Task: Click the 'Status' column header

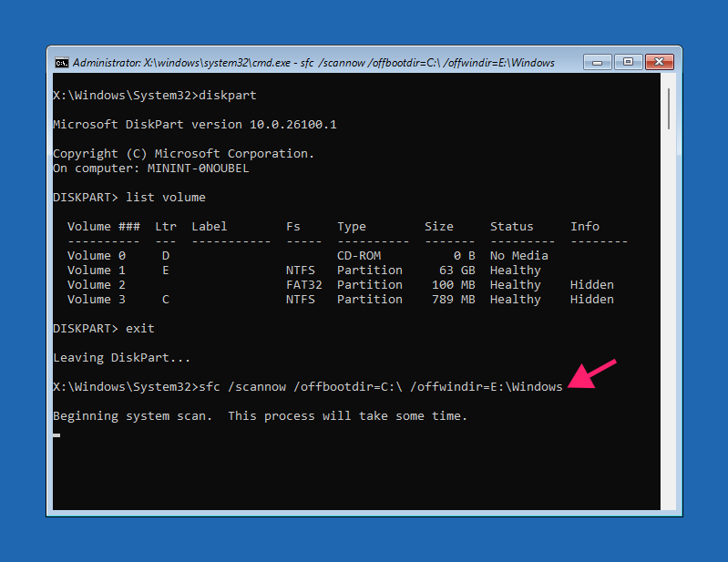Action: [512, 227]
